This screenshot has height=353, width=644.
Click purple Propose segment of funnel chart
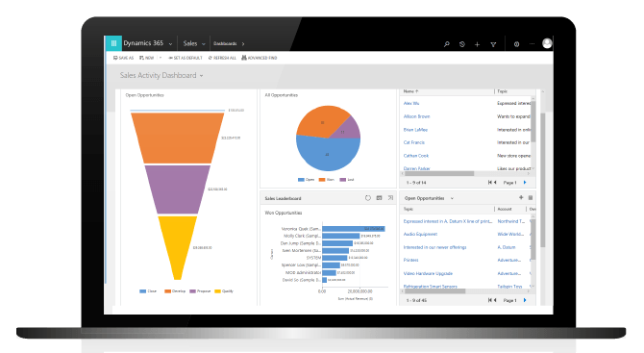coord(178,189)
